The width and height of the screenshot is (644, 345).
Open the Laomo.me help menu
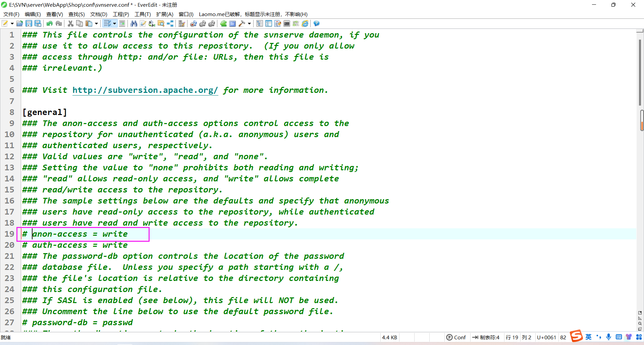pyautogui.click(x=253, y=14)
